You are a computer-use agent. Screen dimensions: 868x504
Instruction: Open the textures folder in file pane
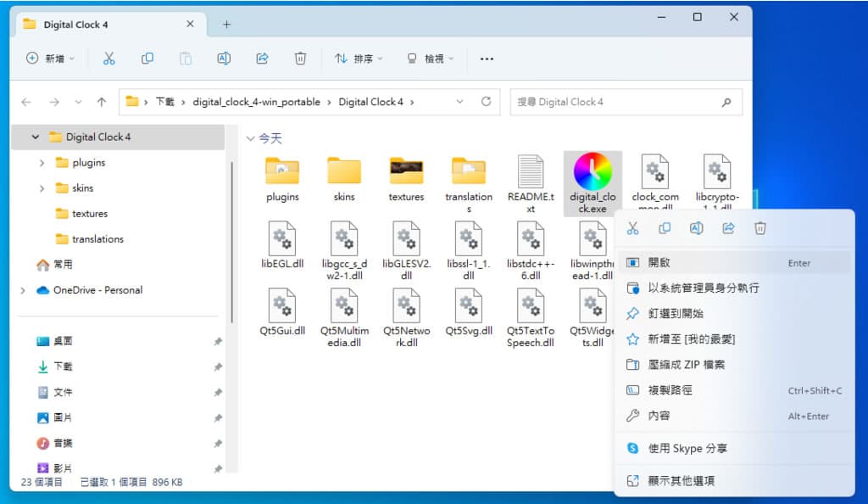tap(406, 179)
